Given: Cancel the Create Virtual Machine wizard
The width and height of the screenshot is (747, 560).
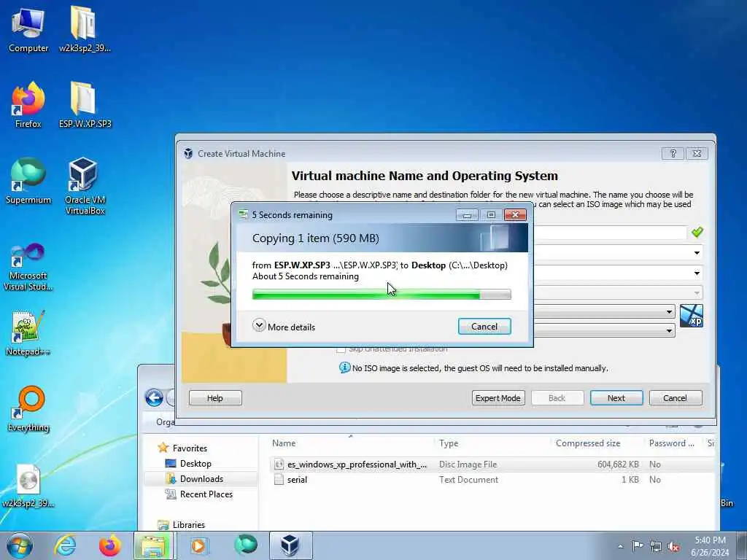Looking at the screenshot, I should coord(675,398).
